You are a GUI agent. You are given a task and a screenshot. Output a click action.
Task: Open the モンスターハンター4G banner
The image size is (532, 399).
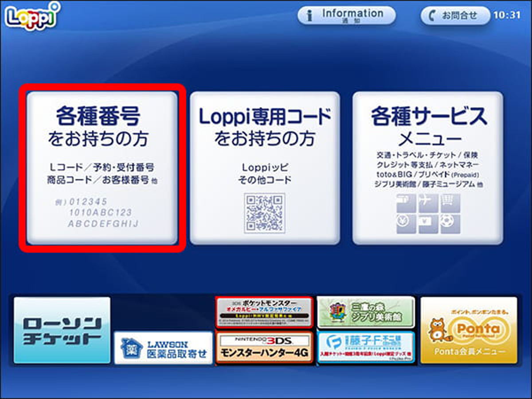pos(264,347)
